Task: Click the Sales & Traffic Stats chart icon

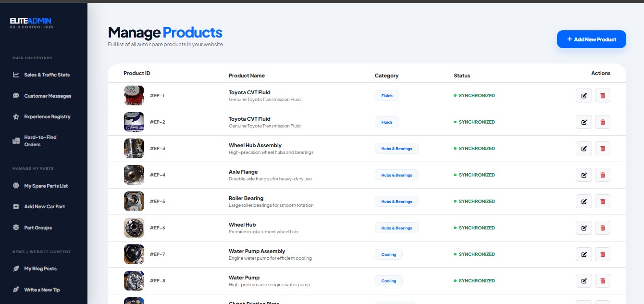Action: point(16,75)
